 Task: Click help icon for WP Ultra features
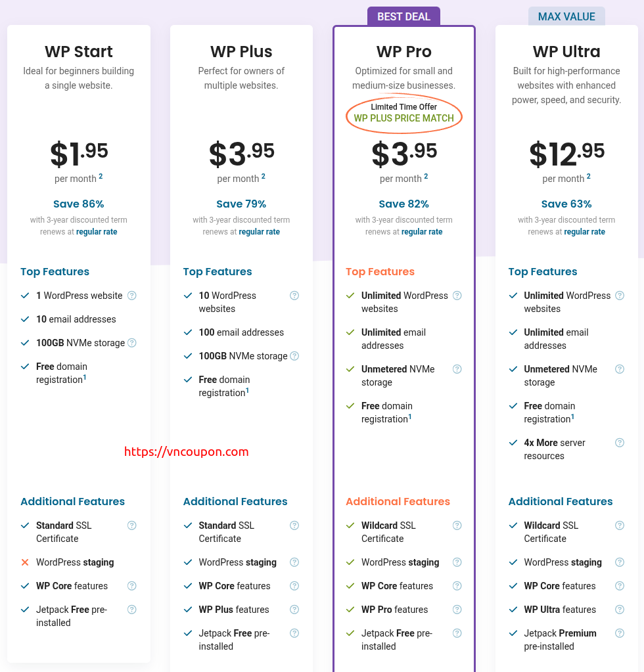(x=620, y=610)
